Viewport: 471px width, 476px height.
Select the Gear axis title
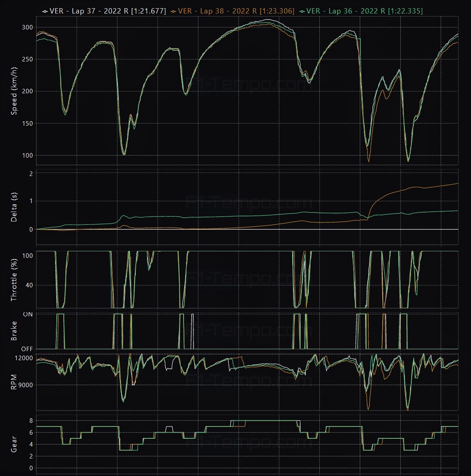(14, 444)
